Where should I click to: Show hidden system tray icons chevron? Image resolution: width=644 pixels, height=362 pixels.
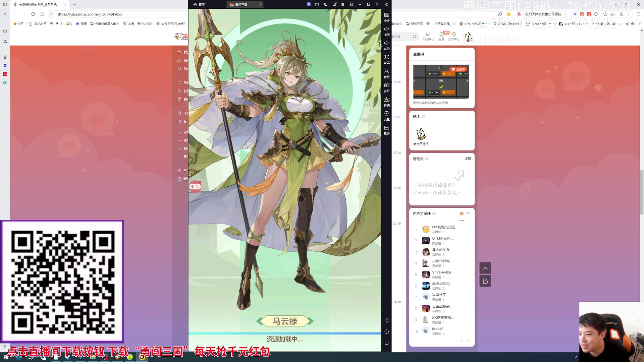click(x=576, y=357)
